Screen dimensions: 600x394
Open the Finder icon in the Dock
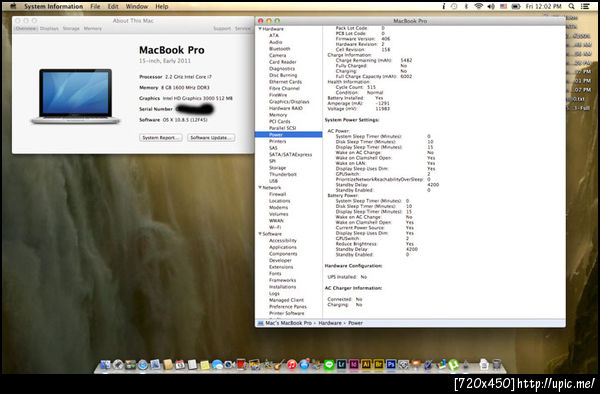[105, 365]
